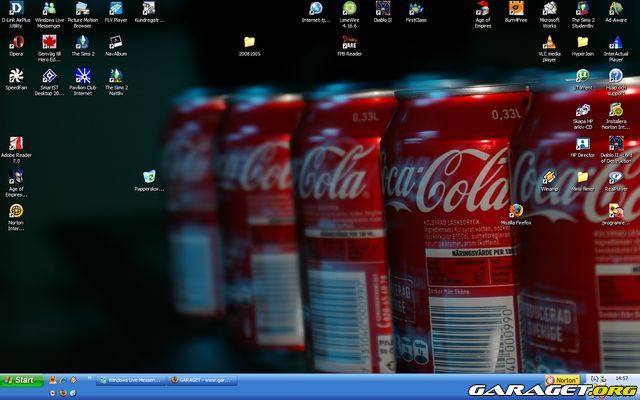The height and width of the screenshot is (400, 640).
Task: Select the LimeWire 4.16.6 icon
Action: pos(349,9)
